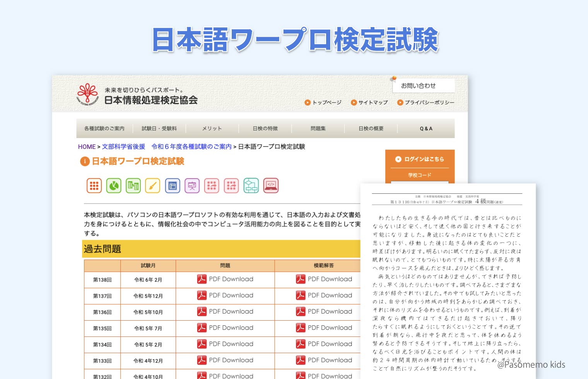The image size is (588, 379).
Task: Open the green pie chart exam icon
Action: [x=114, y=186]
